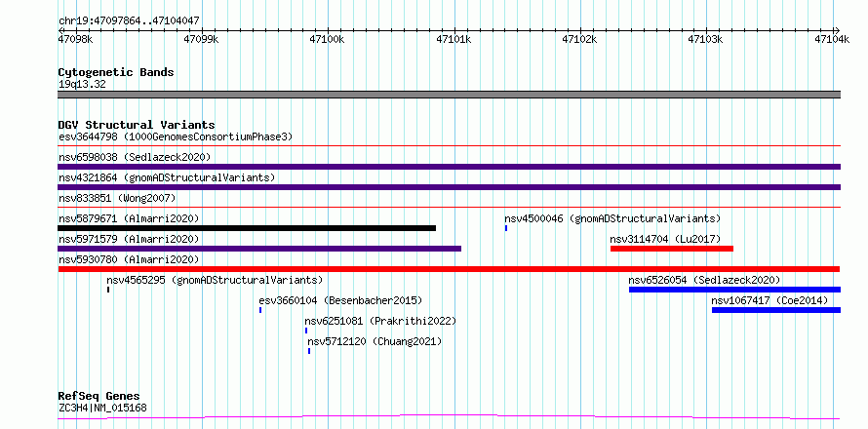Click the nsv4321864 gnomADStructuralVariants label
Image resolution: width=868 pixels, height=429 pixels.
pos(167,177)
